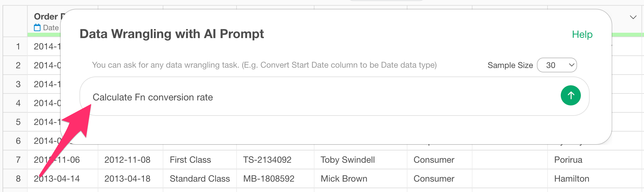The height and width of the screenshot is (192, 644).
Task: Open the Sample Size dropdown
Action: coord(557,65)
